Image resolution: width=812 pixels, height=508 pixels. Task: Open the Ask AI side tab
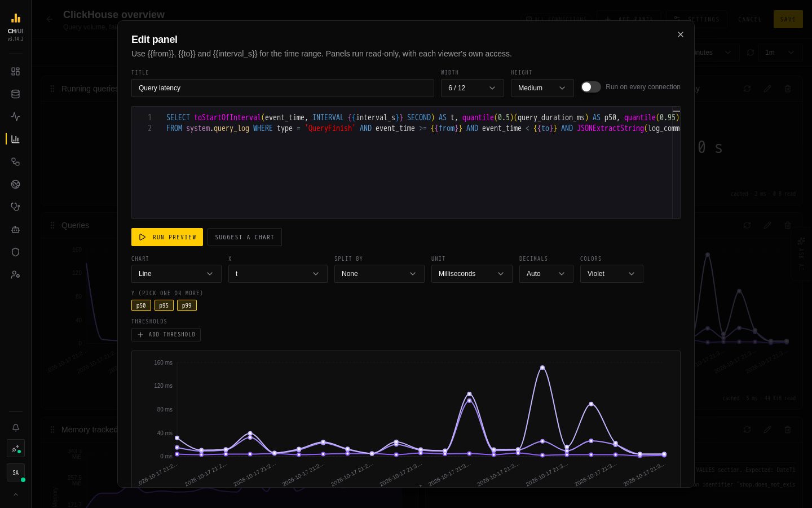point(801,254)
